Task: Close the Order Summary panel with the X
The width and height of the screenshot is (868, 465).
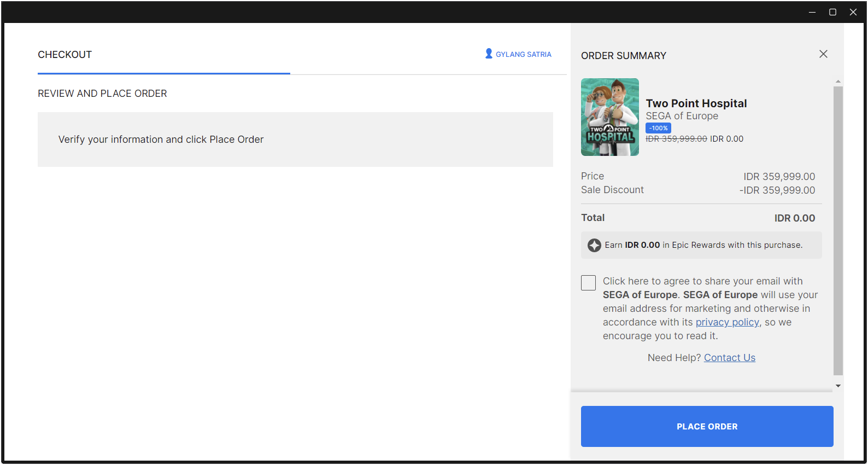Action: (x=823, y=54)
